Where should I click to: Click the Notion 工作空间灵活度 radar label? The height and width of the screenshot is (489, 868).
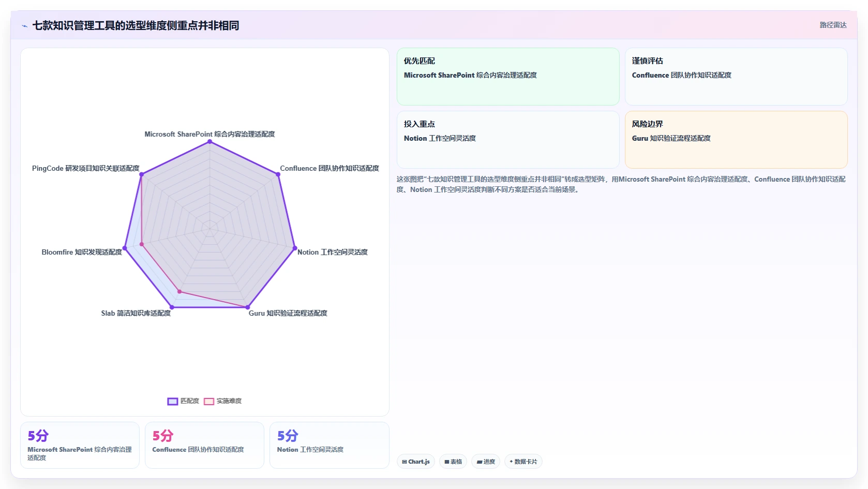click(333, 252)
